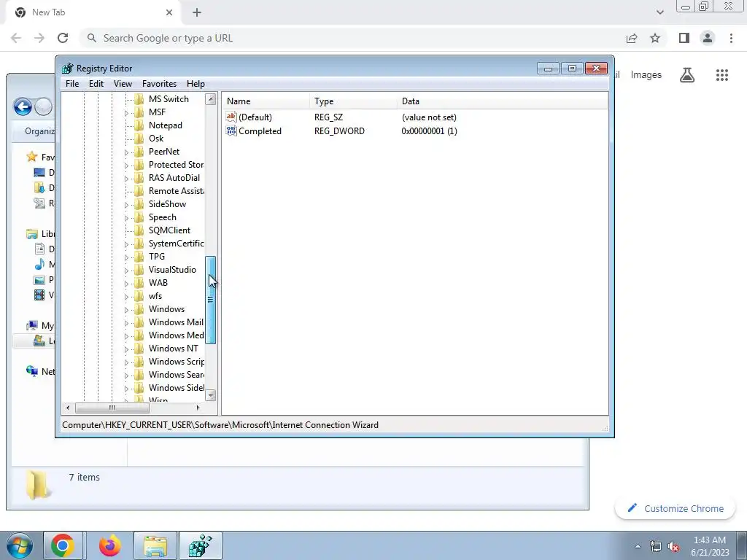Select the Osk key folder icon
Viewport: 747px width, 560px height.
[139, 139]
